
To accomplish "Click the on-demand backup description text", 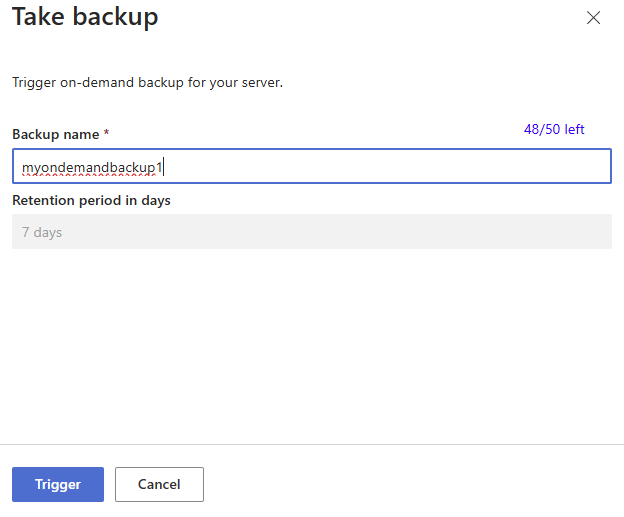I will pos(147,83).
